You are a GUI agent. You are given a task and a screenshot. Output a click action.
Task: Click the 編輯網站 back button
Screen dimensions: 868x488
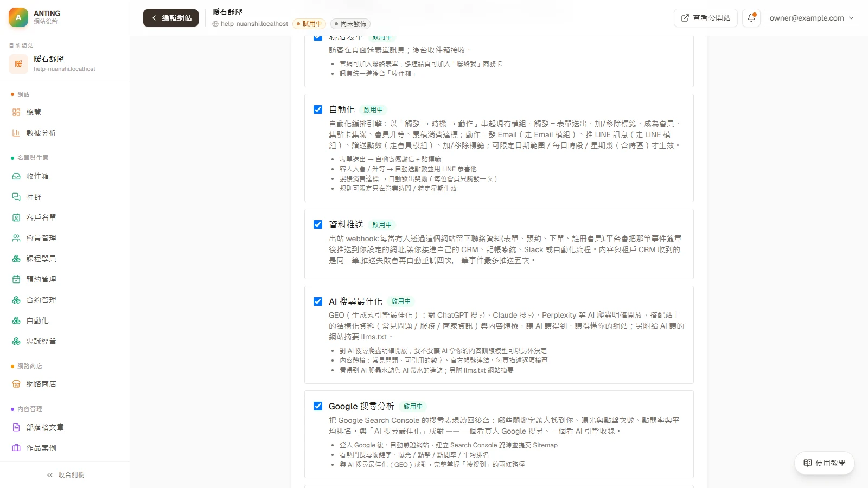[x=171, y=18]
